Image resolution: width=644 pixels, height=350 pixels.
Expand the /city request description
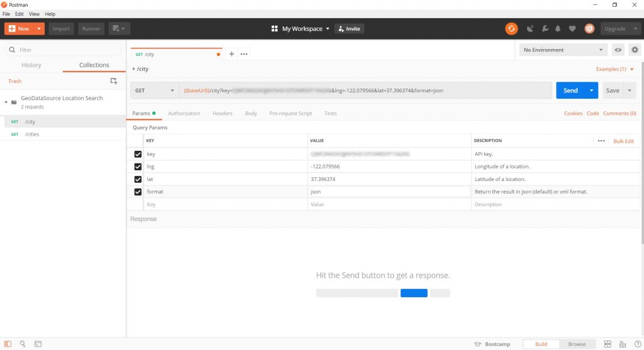coord(134,69)
